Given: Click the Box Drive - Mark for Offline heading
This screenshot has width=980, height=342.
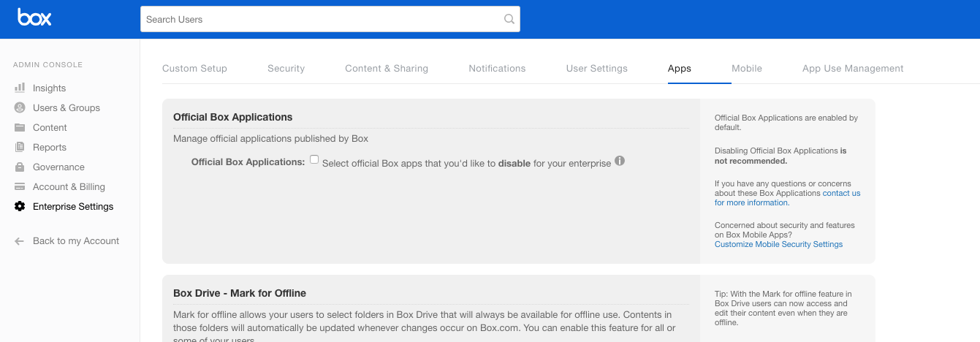Looking at the screenshot, I should (x=240, y=293).
